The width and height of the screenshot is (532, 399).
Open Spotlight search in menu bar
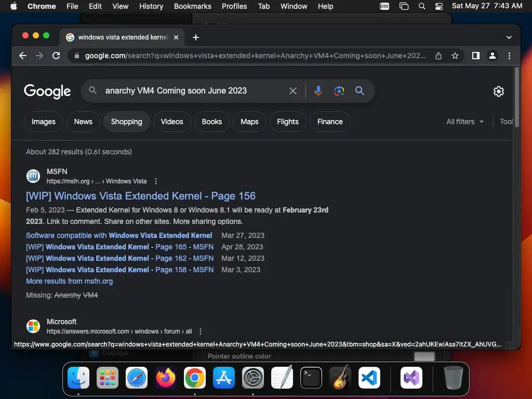[x=422, y=6]
